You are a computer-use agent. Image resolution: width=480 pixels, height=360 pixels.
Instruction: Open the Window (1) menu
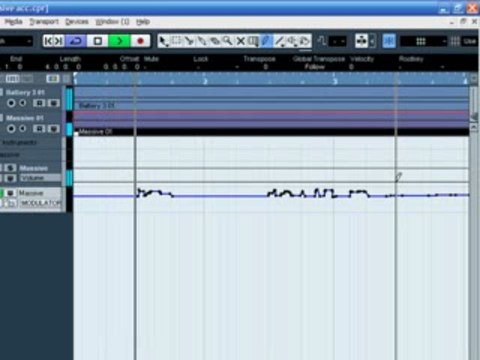click(112, 22)
